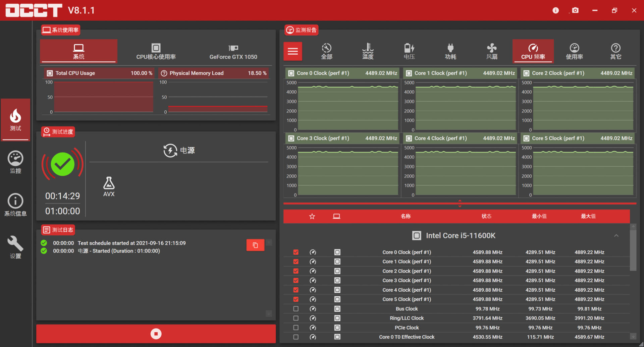
Task: Uncheck Core 1 Clock (perf #1) checkbox
Action: coord(296,262)
